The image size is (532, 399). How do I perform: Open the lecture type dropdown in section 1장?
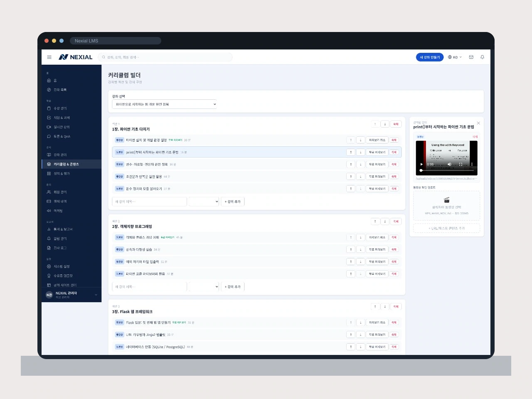click(204, 202)
